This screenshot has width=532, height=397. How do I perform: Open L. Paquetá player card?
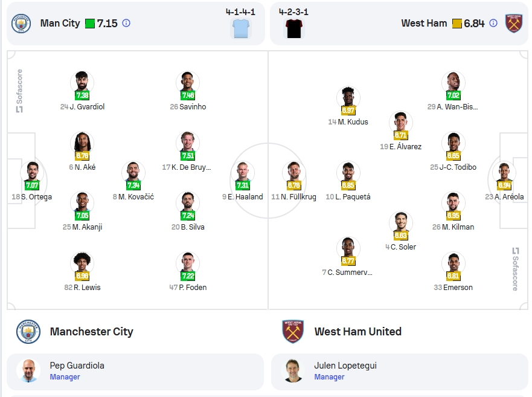[x=348, y=181]
